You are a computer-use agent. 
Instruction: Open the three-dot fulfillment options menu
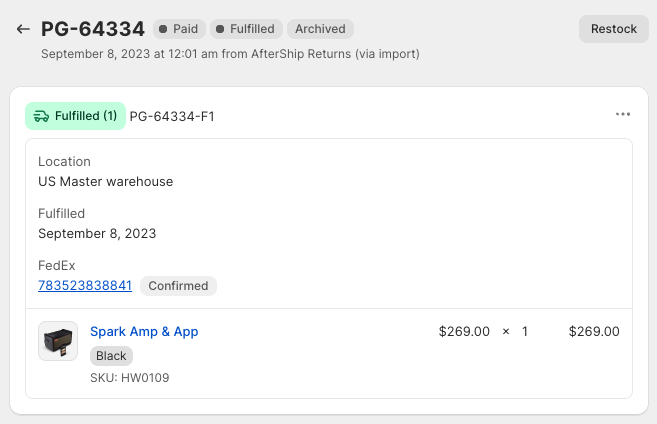click(623, 114)
